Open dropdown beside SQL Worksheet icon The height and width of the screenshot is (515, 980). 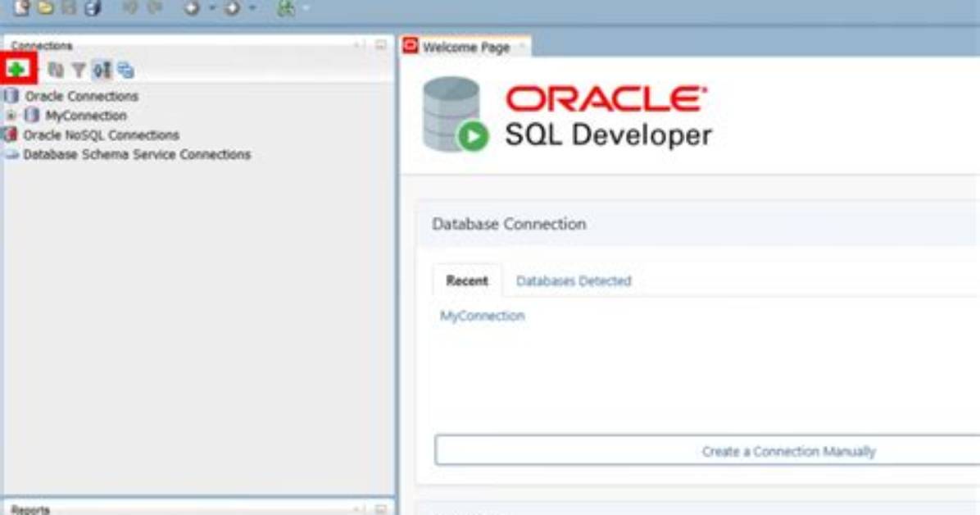tap(306, 8)
